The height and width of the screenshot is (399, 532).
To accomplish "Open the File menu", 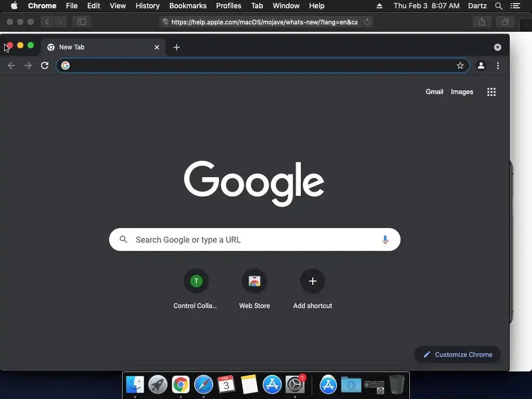I will [x=72, y=6].
